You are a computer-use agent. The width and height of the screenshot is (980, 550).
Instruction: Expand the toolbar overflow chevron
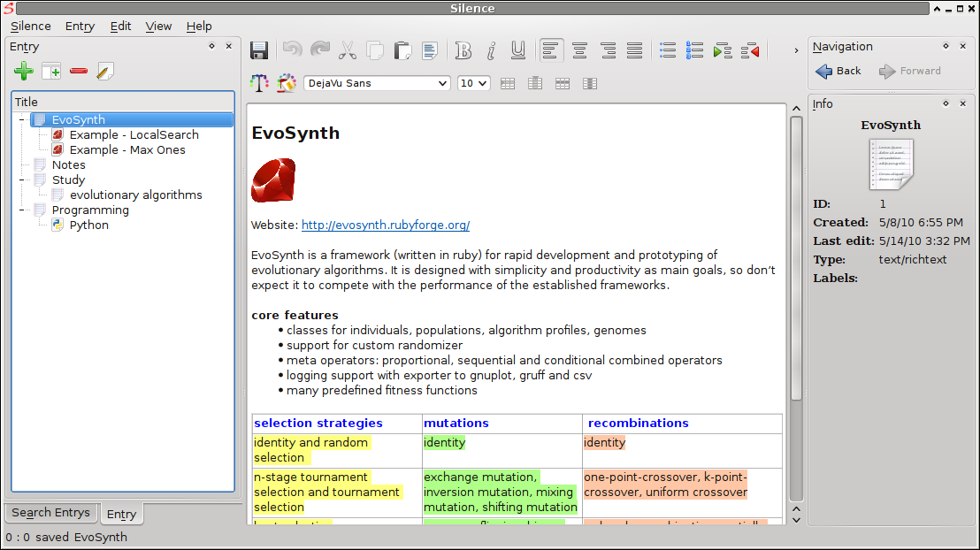pos(796,50)
